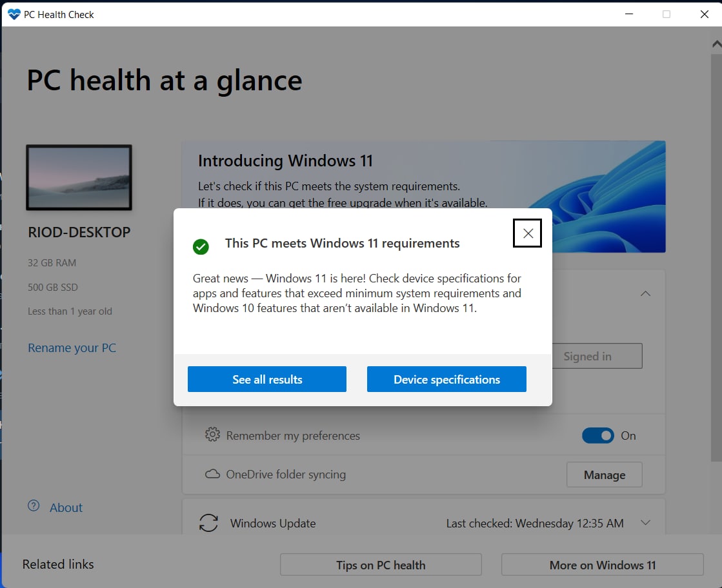Click the RIOD-DESKTOP PC name

pos(79,232)
